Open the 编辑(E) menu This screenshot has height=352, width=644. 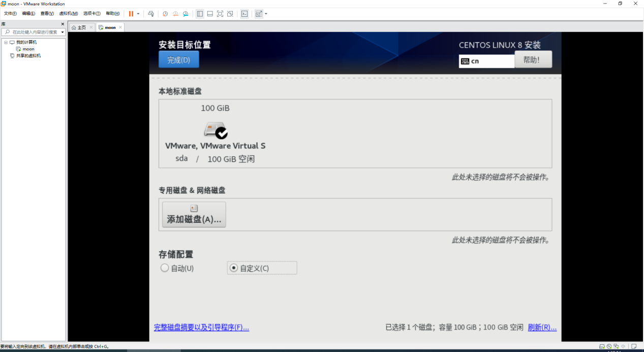click(28, 14)
